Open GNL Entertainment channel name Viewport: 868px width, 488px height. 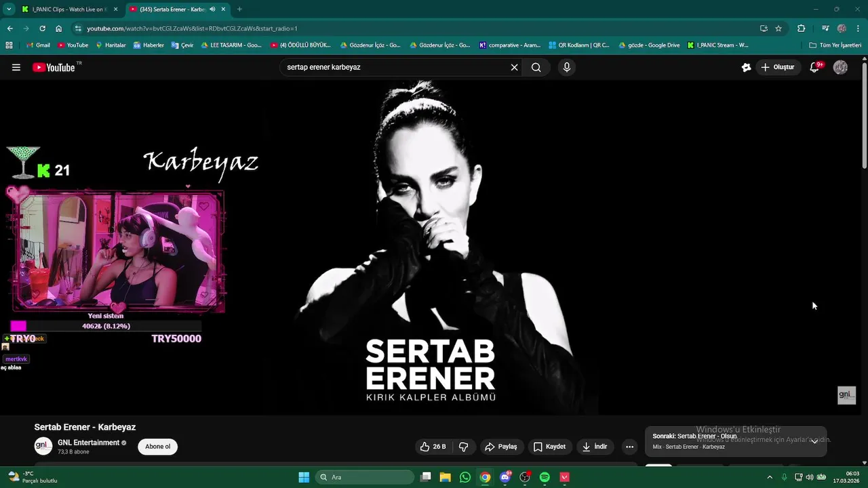point(89,443)
